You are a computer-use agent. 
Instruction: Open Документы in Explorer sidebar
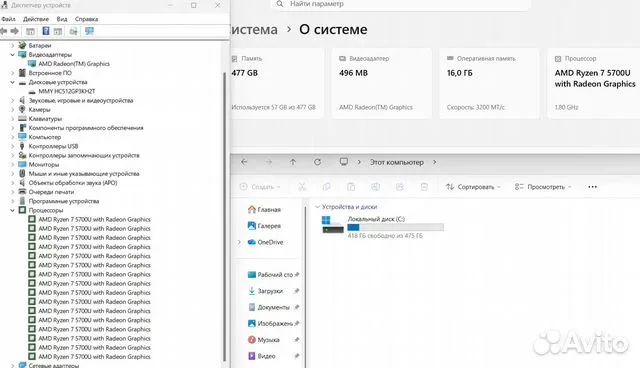(269, 307)
